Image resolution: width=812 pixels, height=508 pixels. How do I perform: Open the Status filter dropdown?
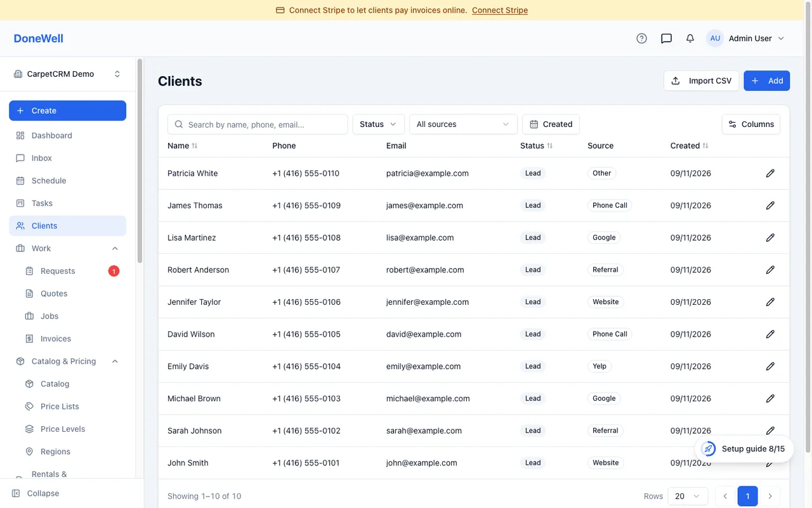tap(378, 124)
